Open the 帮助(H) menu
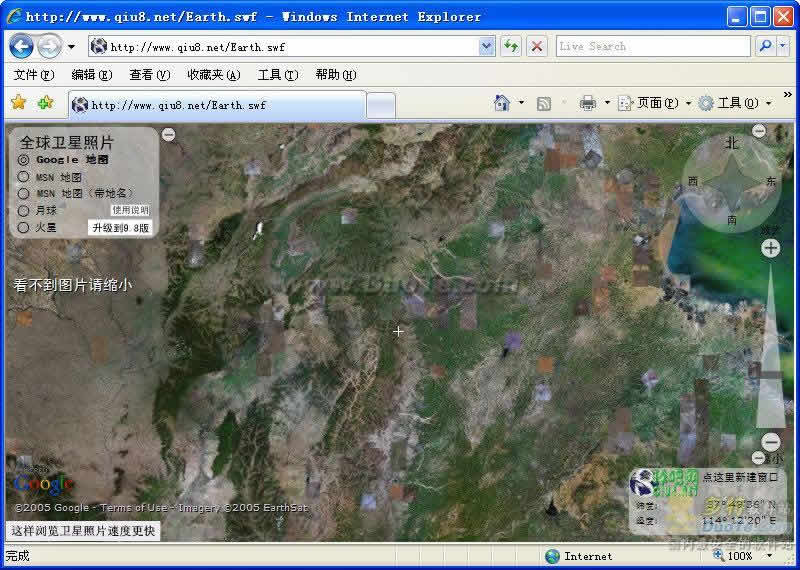Screen dimensions: 800x570 (x=336, y=75)
